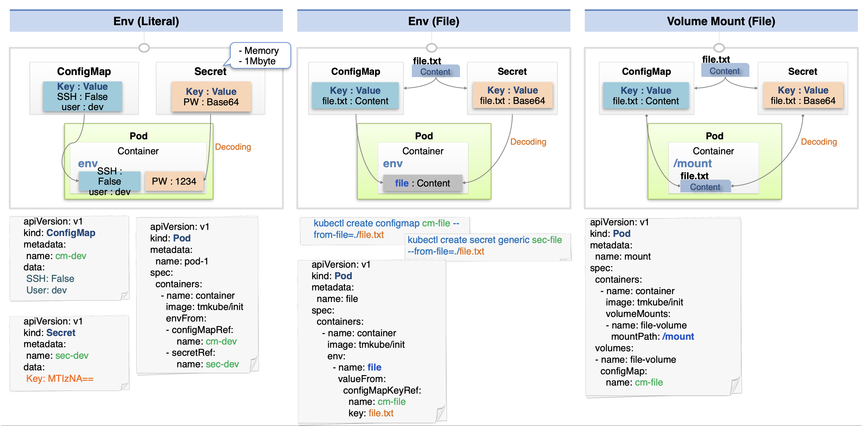Click the circle connector under Env (File)
The image size is (868, 426).
(x=432, y=48)
